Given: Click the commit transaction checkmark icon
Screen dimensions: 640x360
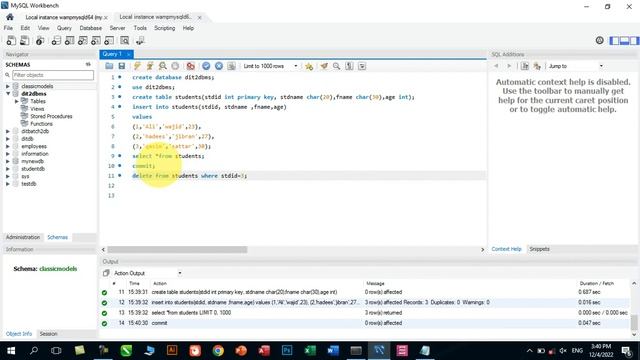Looking at the screenshot, I should coord(206,66).
